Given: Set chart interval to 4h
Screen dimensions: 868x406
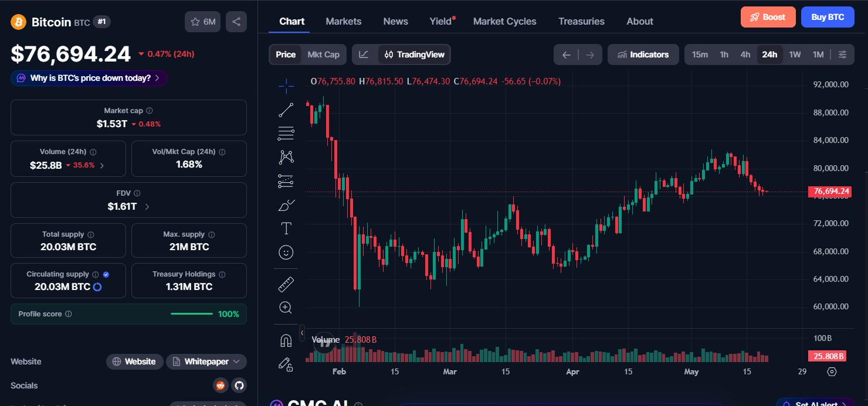Looking at the screenshot, I should click(745, 54).
